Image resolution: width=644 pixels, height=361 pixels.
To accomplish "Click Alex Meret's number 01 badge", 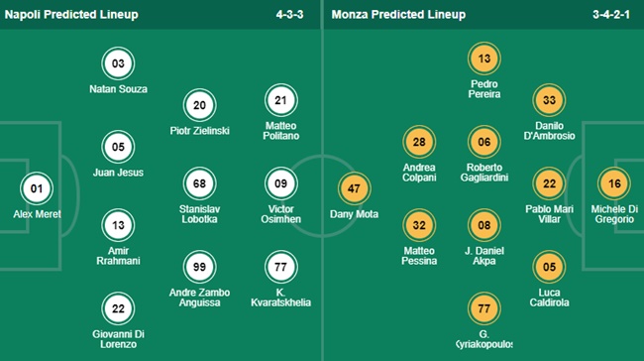I will pos(37,188).
